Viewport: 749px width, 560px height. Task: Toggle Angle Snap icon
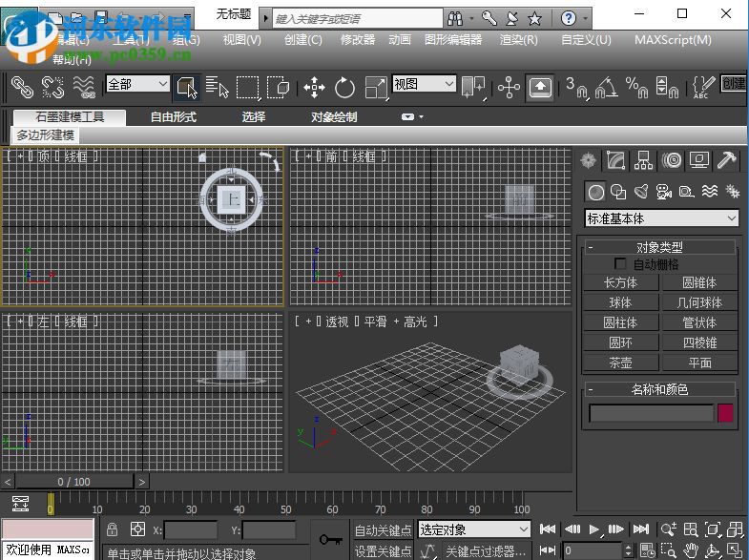pyautogui.click(x=607, y=88)
